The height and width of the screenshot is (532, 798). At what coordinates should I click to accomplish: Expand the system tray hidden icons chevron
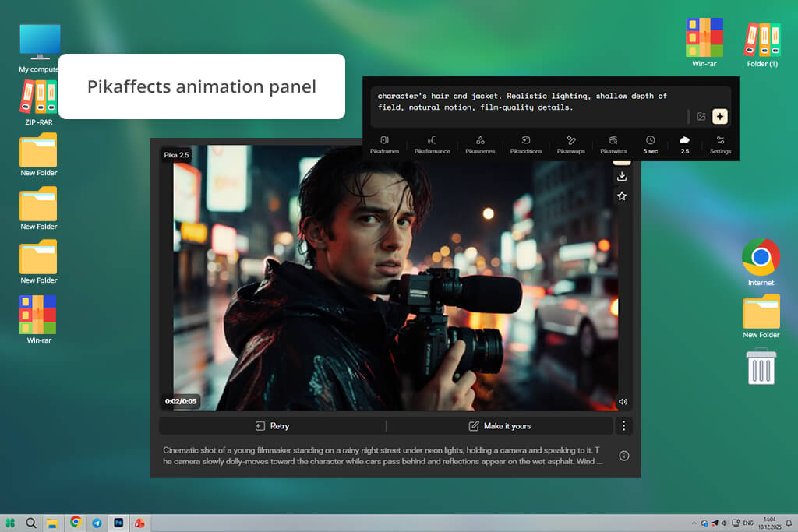click(694, 523)
